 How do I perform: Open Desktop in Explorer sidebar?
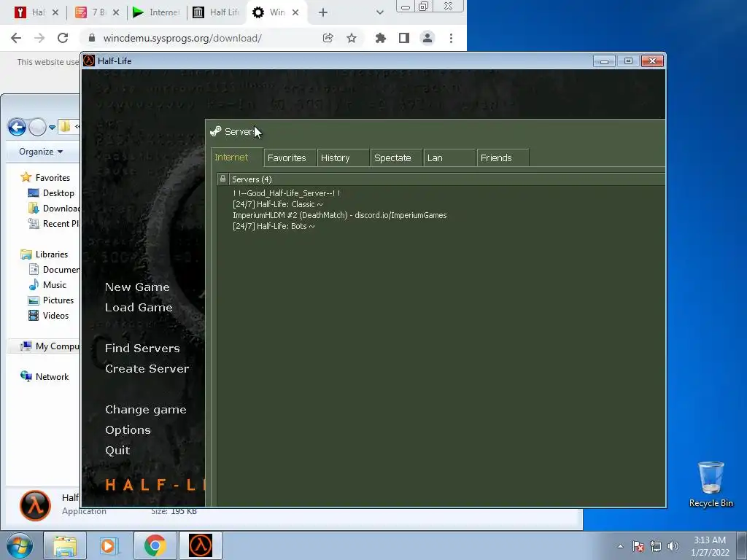tap(52, 192)
